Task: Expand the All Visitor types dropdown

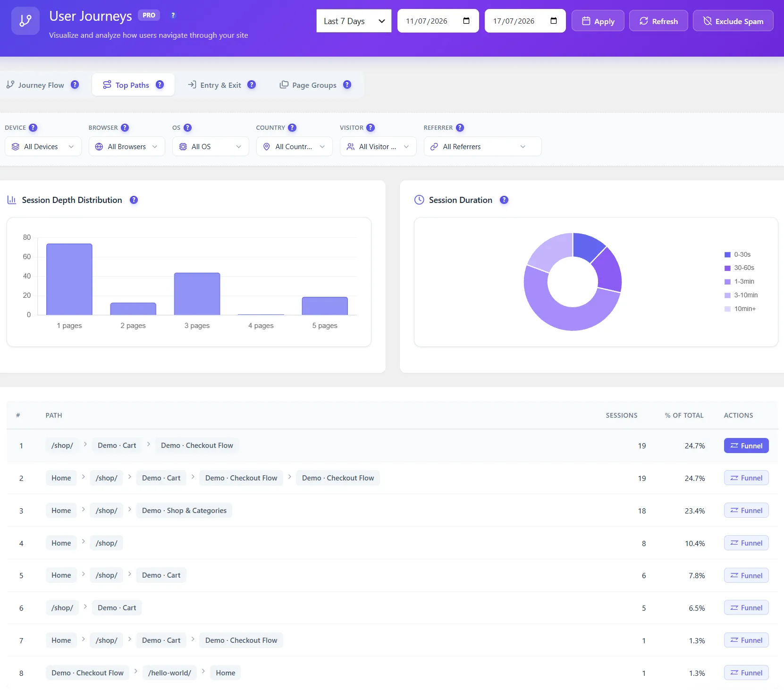Action: click(x=378, y=146)
